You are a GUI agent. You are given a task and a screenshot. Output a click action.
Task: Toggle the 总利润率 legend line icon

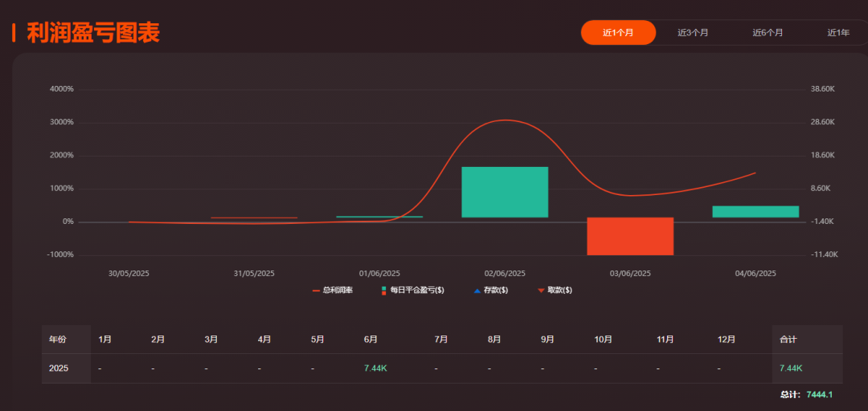316,291
